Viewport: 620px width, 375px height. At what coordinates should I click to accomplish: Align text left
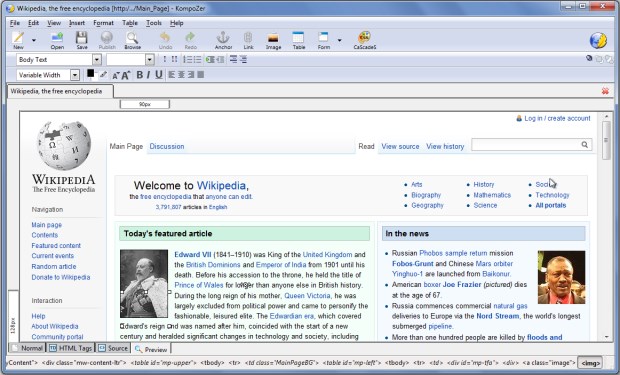tap(172, 75)
